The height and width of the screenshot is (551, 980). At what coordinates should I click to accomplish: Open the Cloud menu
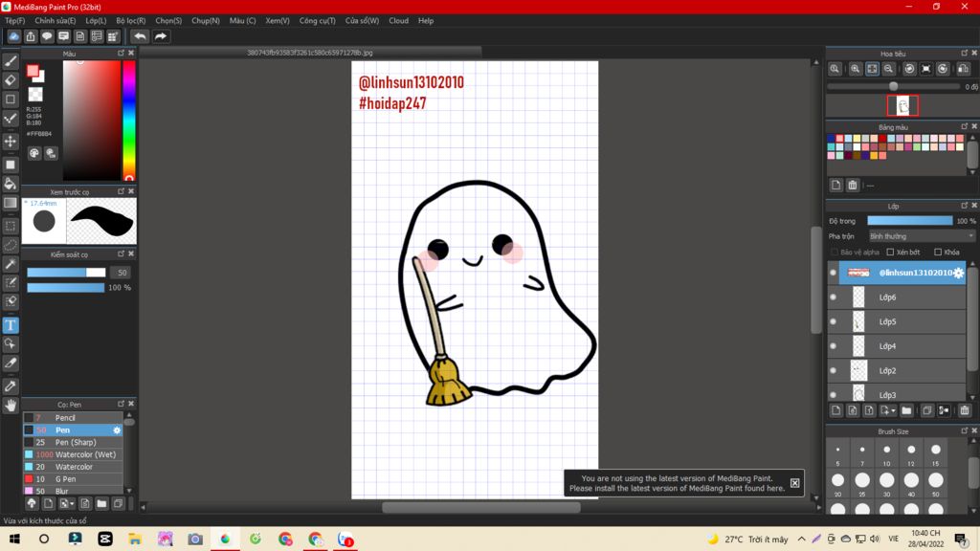click(x=399, y=21)
